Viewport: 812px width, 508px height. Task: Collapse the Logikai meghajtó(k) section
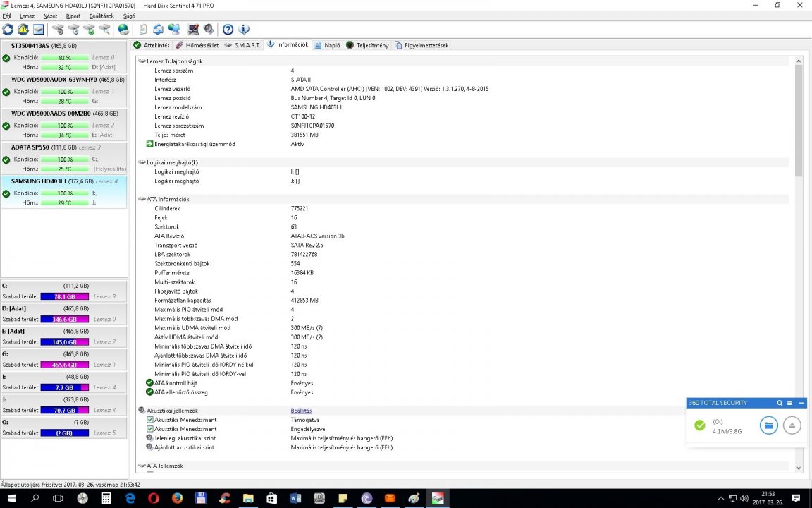(142, 162)
